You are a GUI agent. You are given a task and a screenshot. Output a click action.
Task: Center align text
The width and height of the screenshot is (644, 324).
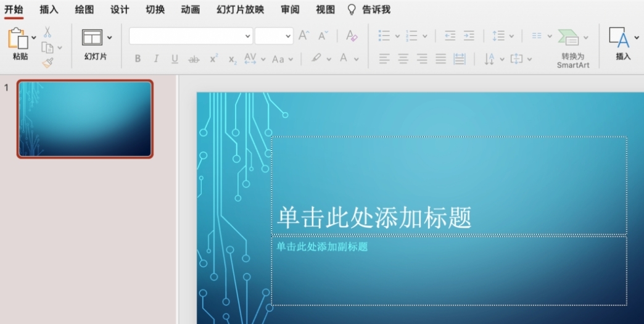pos(403,59)
